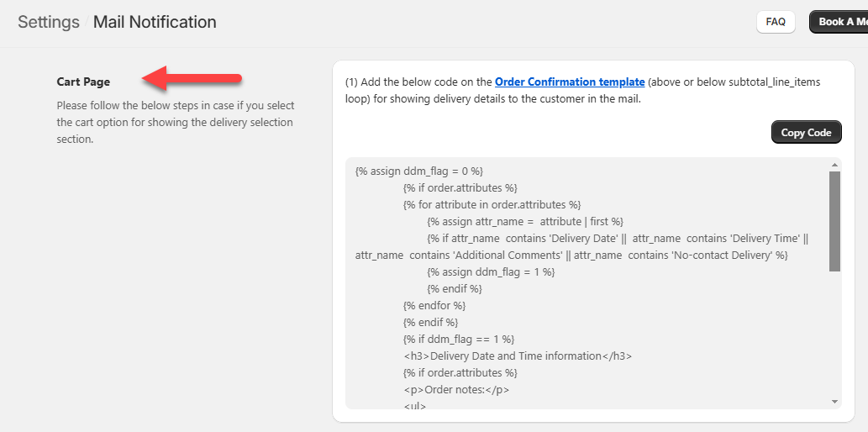This screenshot has height=432, width=868.
Task: Click the h3 Delivery Date and Time line
Action: coord(518,356)
